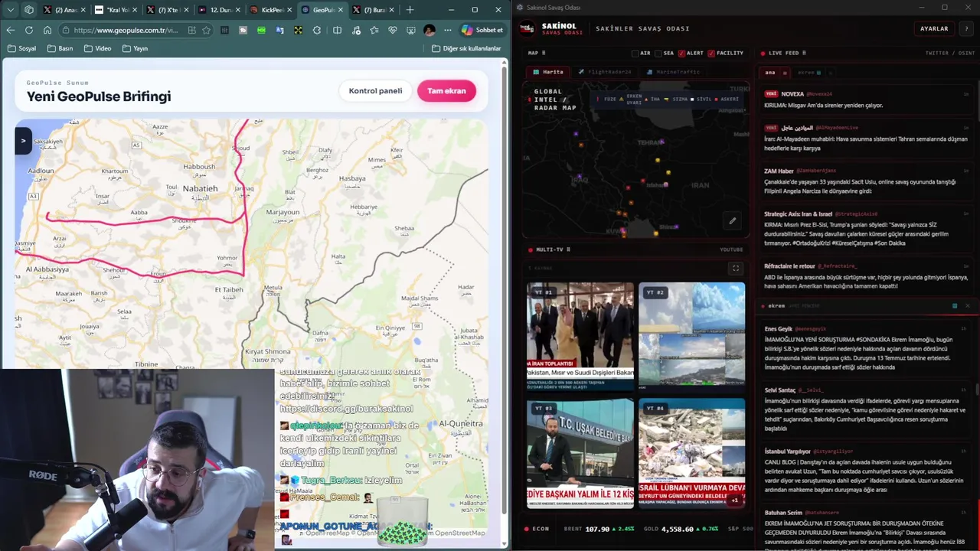Open the favorites star list
980x551 pixels.
click(374, 30)
